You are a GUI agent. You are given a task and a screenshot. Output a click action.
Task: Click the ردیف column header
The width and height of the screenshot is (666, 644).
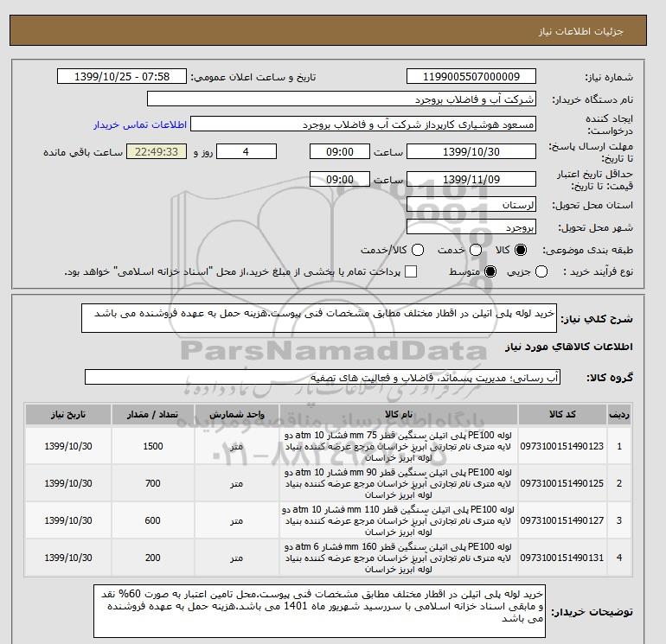pyautogui.click(x=619, y=414)
